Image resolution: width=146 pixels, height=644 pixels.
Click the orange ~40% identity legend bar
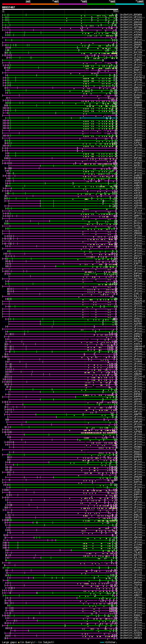45,4
